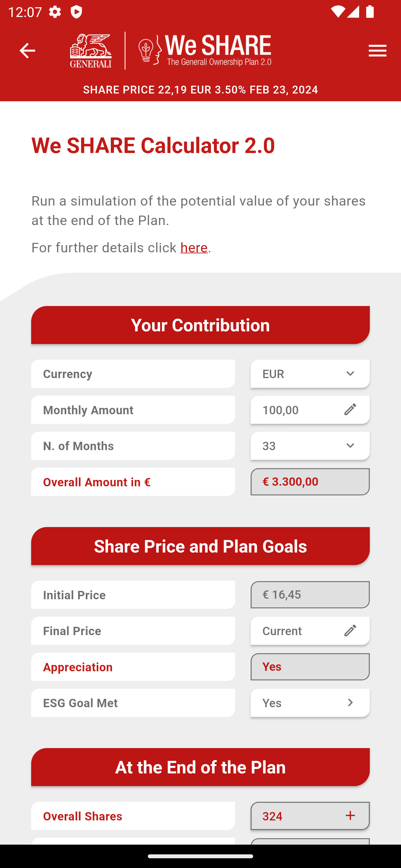Toggle the ESG Goal Met Yes selector
Screen dimensions: 401x868
coord(310,703)
